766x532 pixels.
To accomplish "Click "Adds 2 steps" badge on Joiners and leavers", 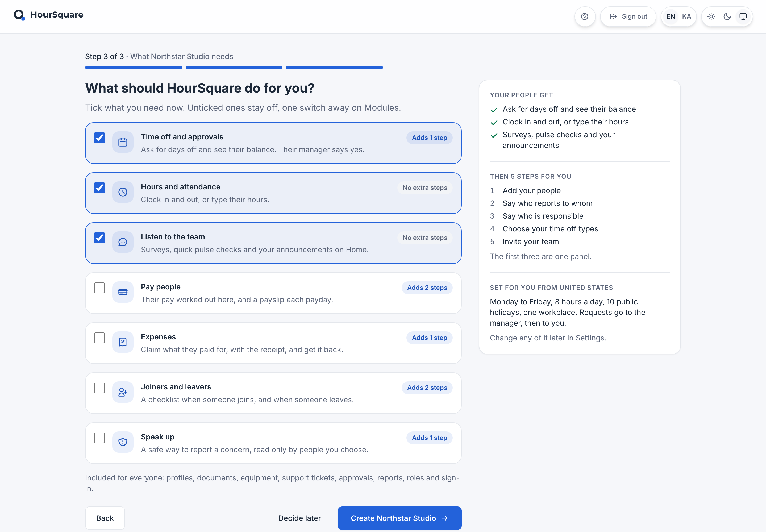I will pos(427,388).
